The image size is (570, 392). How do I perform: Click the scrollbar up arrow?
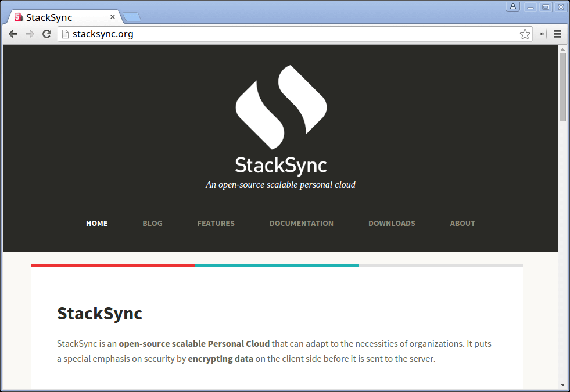pos(562,49)
